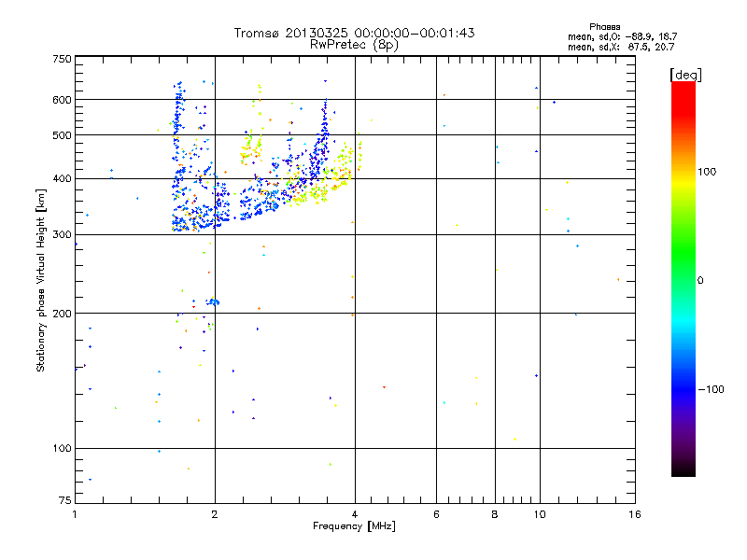This screenshot has width=747, height=560.
Task: Click the y-axis tick label '75'
Action: pos(65,500)
